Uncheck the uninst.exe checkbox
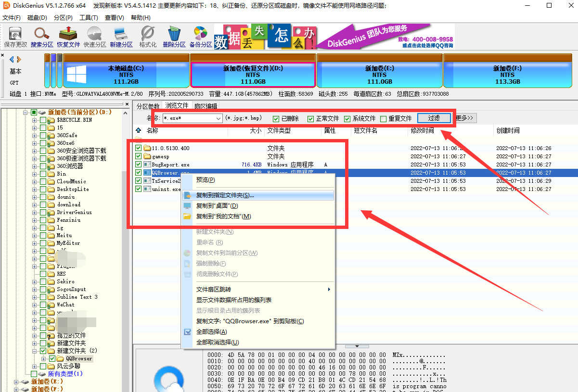Image resolution: width=578 pixels, height=392 pixels. point(139,189)
